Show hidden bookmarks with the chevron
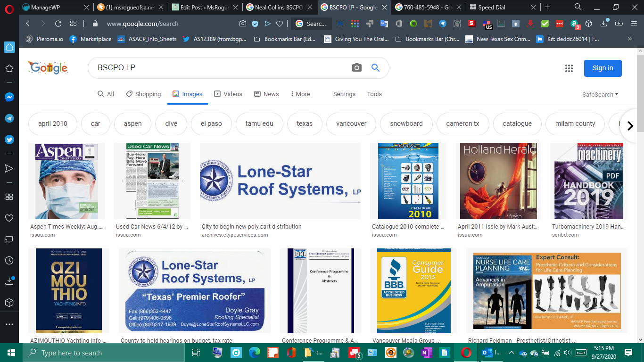 [629, 39]
